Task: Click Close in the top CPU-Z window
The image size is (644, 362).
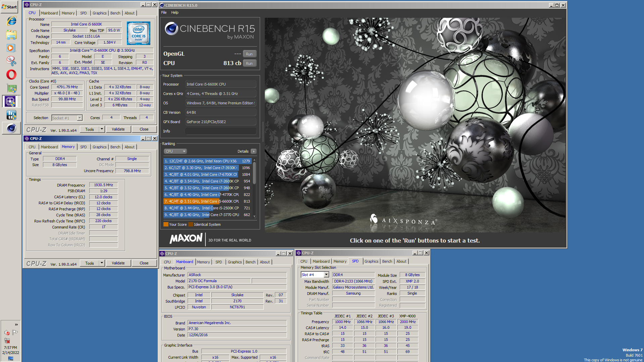Action: point(144,129)
